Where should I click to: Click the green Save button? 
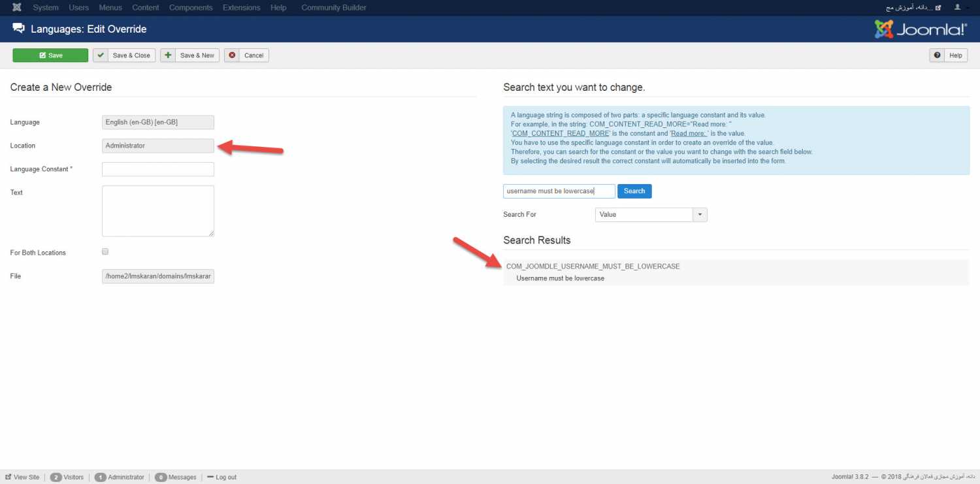pos(50,56)
